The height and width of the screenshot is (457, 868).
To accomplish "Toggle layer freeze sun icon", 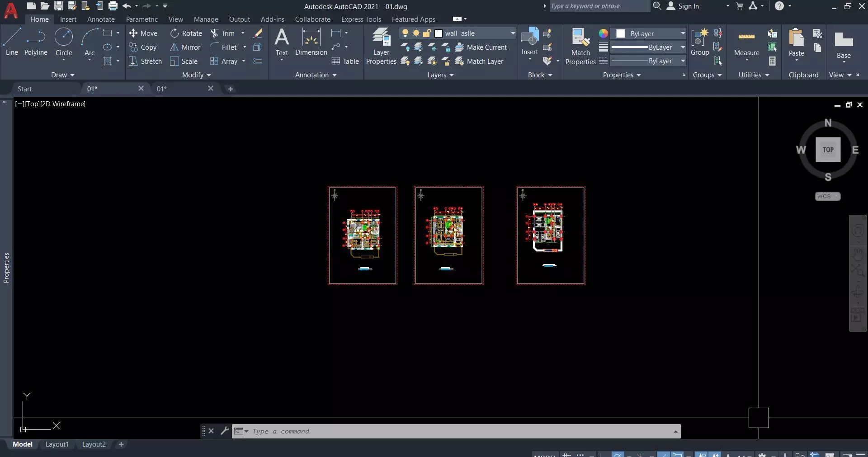I will tap(416, 33).
